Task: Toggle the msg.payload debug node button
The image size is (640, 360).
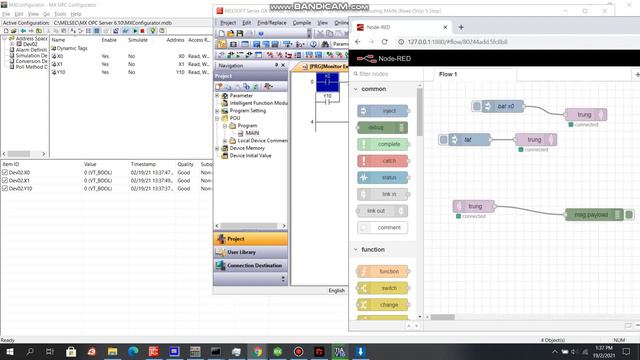Action: pos(629,214)
